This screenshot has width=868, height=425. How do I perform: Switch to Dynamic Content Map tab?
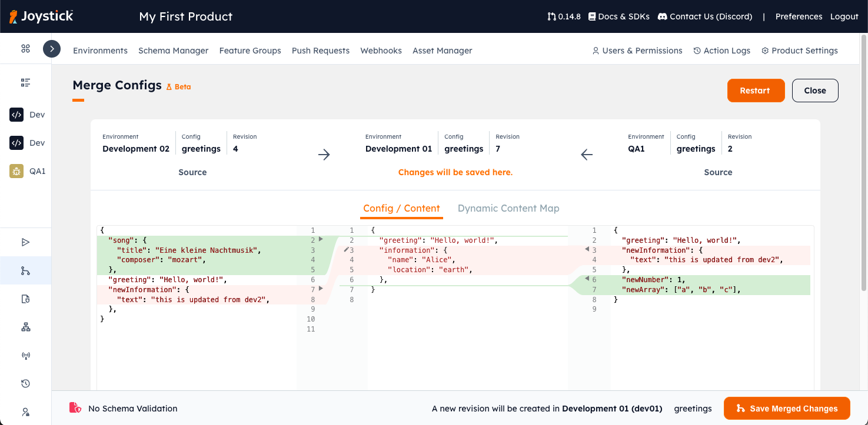coord(508,208)
